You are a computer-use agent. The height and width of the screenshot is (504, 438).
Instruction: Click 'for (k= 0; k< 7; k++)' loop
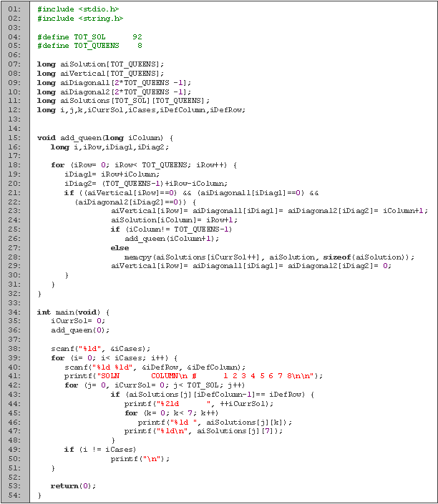172,413
